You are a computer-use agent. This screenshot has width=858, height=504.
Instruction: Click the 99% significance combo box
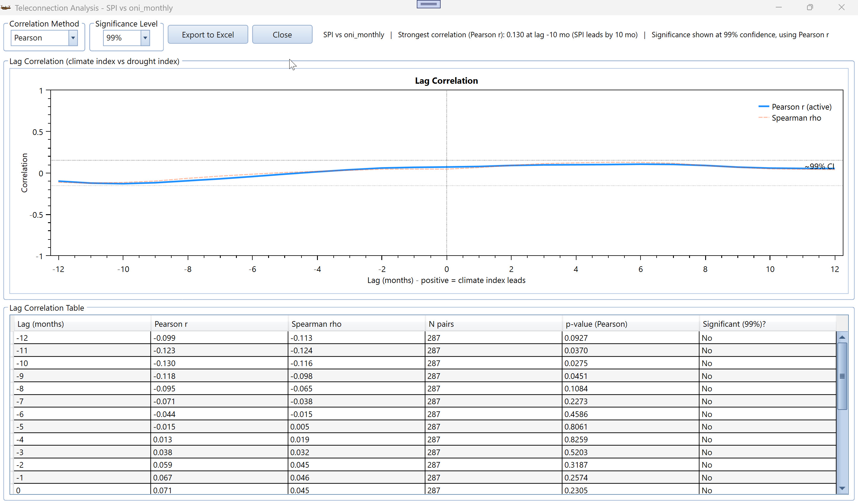(126, 38)
